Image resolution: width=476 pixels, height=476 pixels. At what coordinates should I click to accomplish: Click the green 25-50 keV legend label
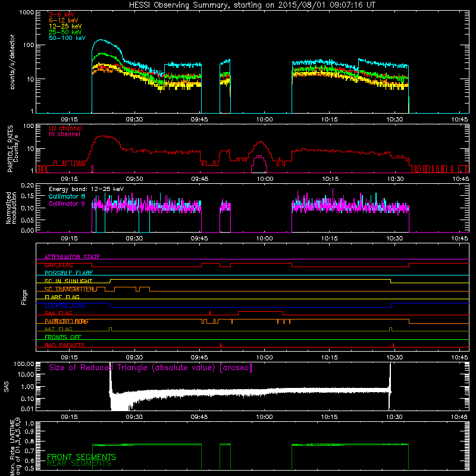point(65,32)
